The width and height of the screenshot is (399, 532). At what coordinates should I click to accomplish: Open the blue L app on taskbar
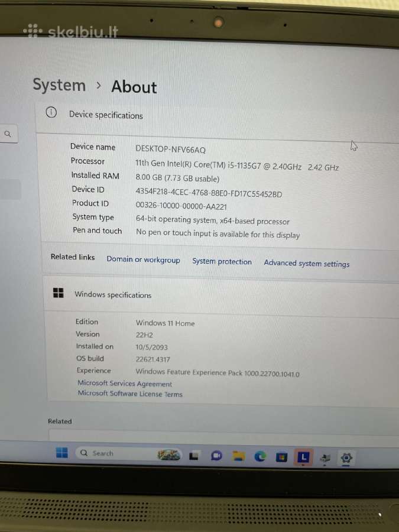point(303,457)
